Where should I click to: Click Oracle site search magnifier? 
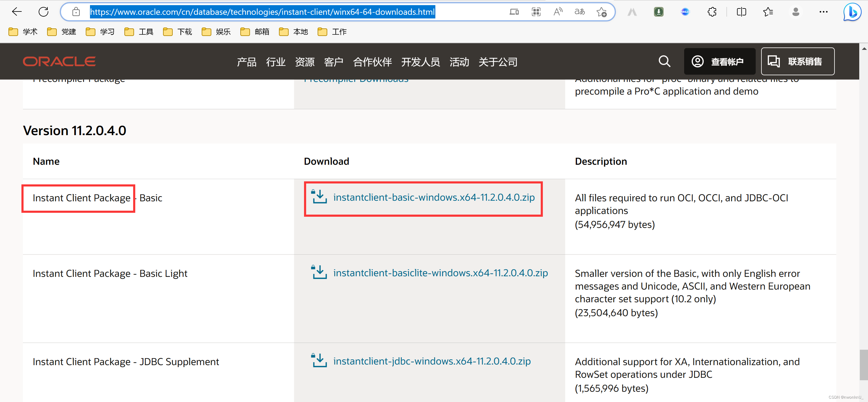point(664,61)
